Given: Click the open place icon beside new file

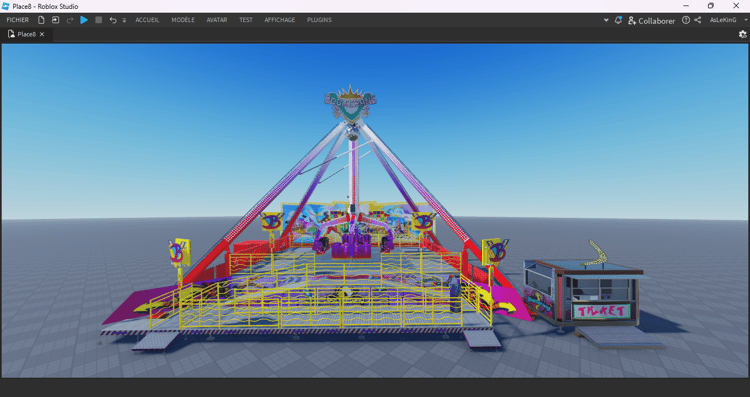Looking at the screenshot, I should (x=55, y=20).
